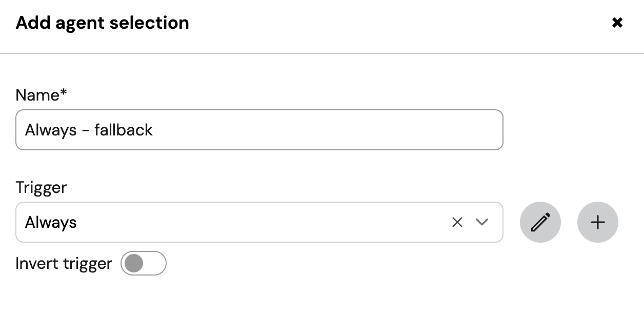644x314 pixels.
Task: Click the Invert trigger label text
Action: tap(64, 263)
